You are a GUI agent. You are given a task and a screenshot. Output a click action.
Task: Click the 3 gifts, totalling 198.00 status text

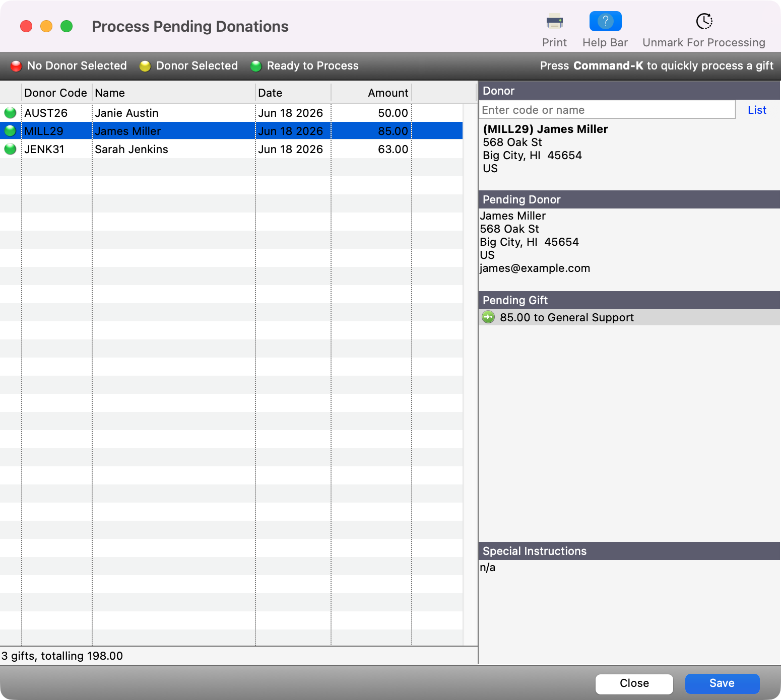[62, 656]
